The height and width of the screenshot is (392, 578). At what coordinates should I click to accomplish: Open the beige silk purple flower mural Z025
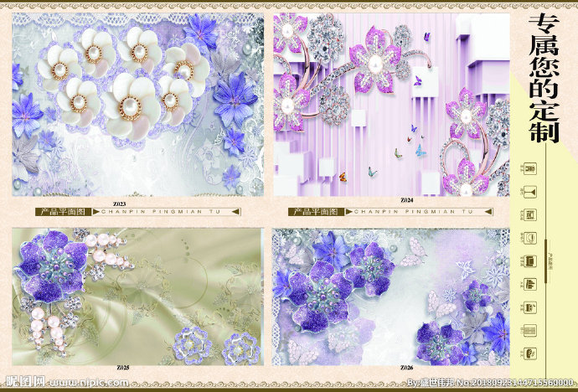(x=138, y=297)
